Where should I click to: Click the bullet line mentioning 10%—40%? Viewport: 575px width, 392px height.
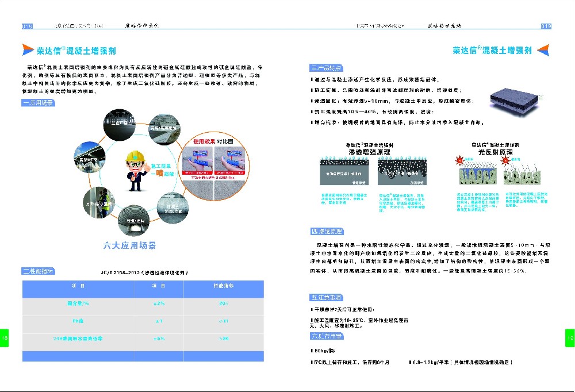pos(372,112)
